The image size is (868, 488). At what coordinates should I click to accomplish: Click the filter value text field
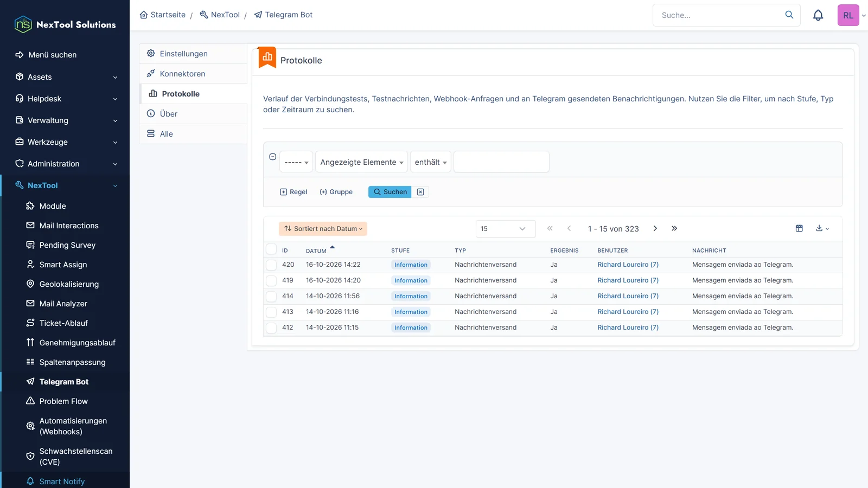point(501,162)
